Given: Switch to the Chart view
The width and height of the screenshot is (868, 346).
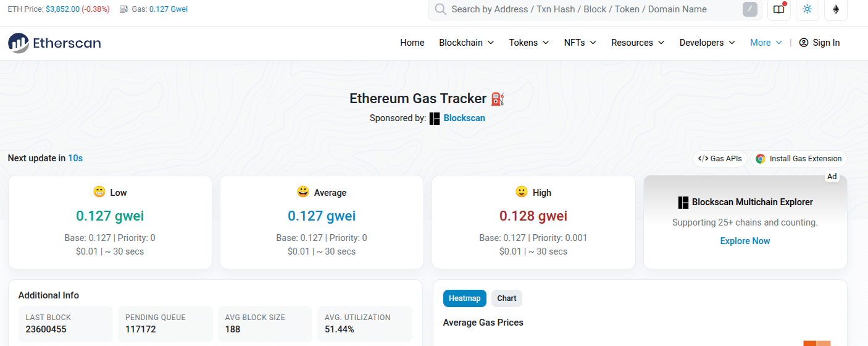Looking at the screenshot, I should click(x=506, y=298).
